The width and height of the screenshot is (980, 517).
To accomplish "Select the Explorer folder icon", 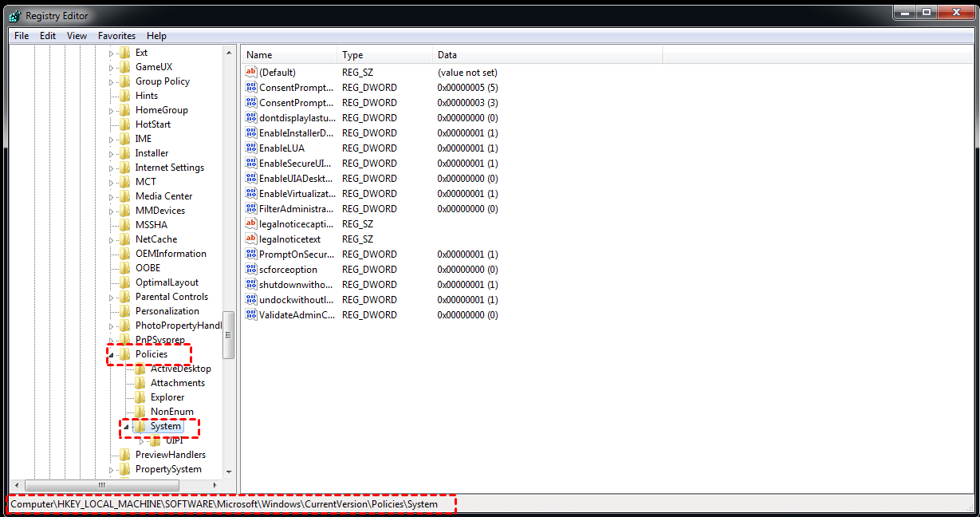I will (140, 397).
